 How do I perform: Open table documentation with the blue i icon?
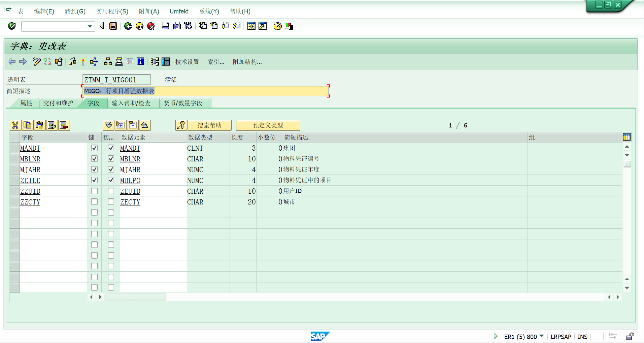coord(140,62)
